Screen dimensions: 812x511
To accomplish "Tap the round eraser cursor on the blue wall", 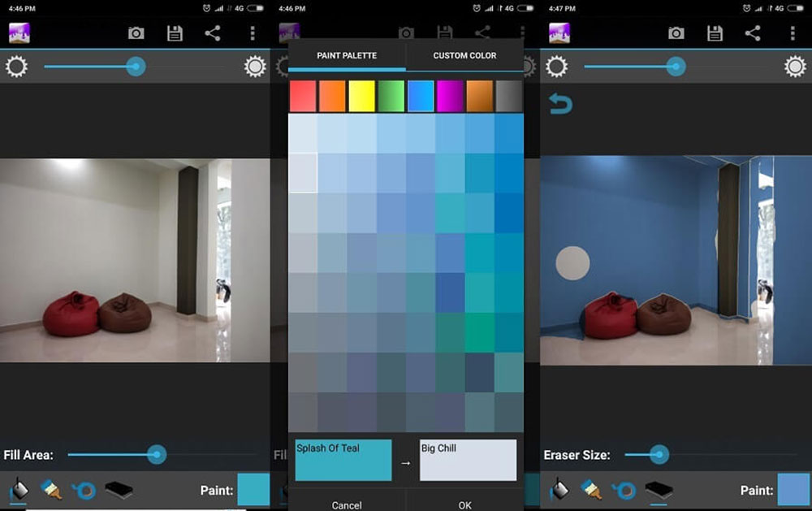I will point(572,263).
